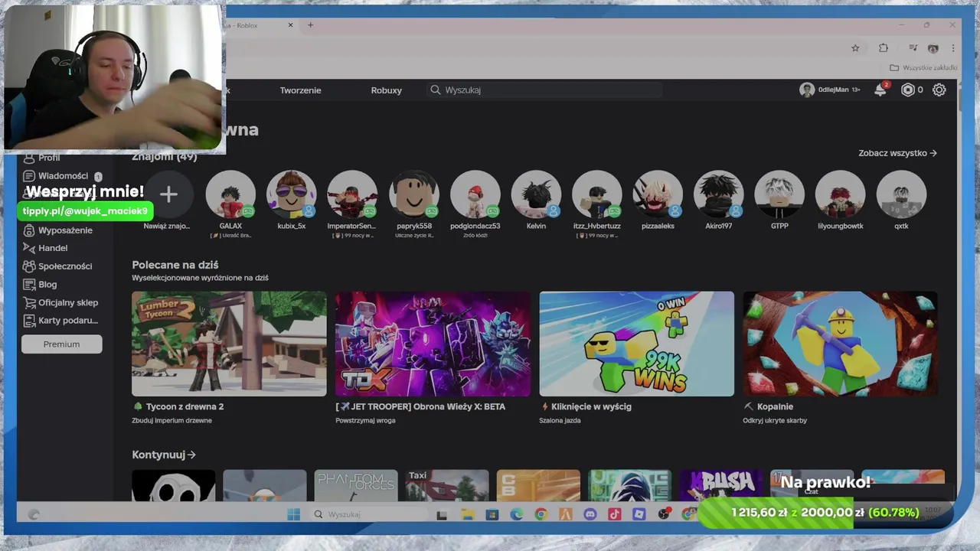This screenshot has height=551, width=980.
Task: Open the Wszystkie zakładki bookmarks folder
Action: pos(923,67)
